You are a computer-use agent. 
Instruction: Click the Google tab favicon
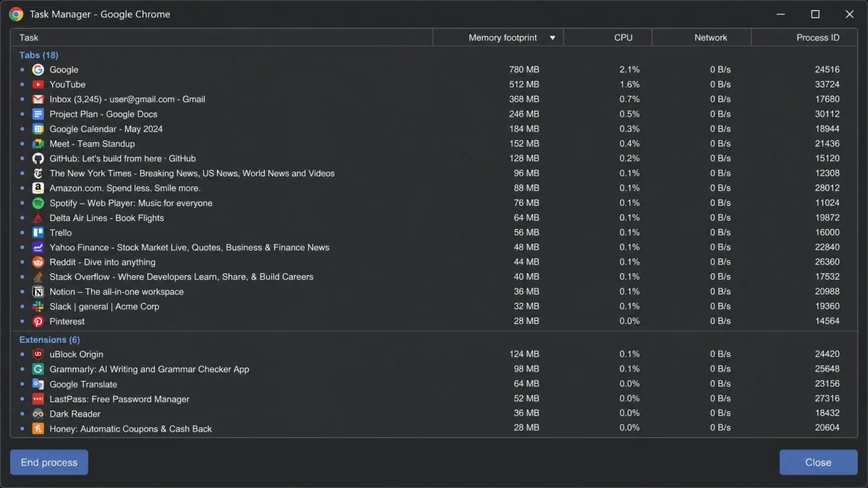pyautogui.click(x=38, y=69)
